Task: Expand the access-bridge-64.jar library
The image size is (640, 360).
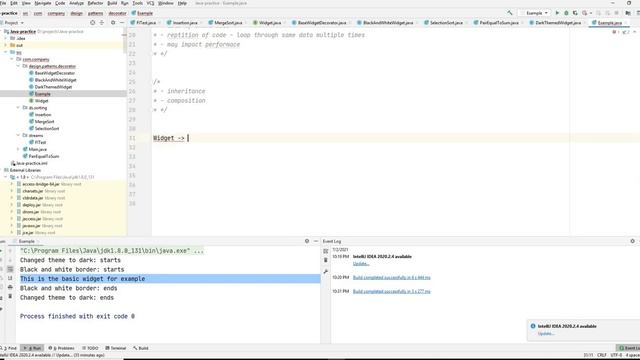Action: (12, 184)
